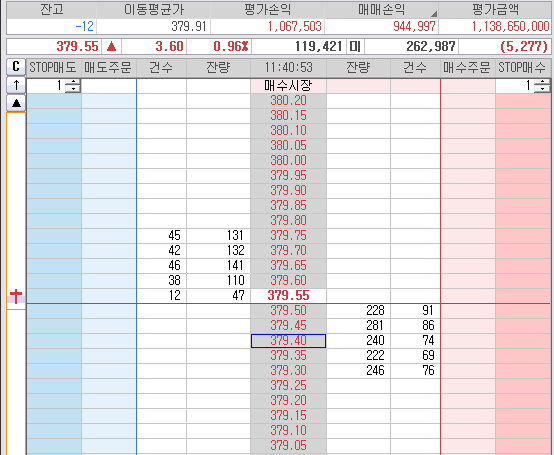Click the red cross current-price marker
Screen dimensions: 554x455
[x=16, y=295]
